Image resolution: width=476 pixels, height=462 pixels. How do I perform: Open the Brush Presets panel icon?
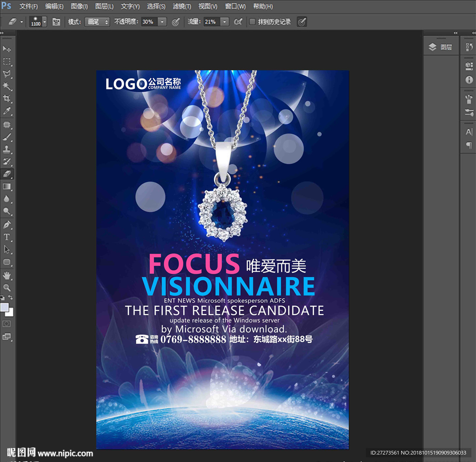pyautogui.click(x=469, y=99)
